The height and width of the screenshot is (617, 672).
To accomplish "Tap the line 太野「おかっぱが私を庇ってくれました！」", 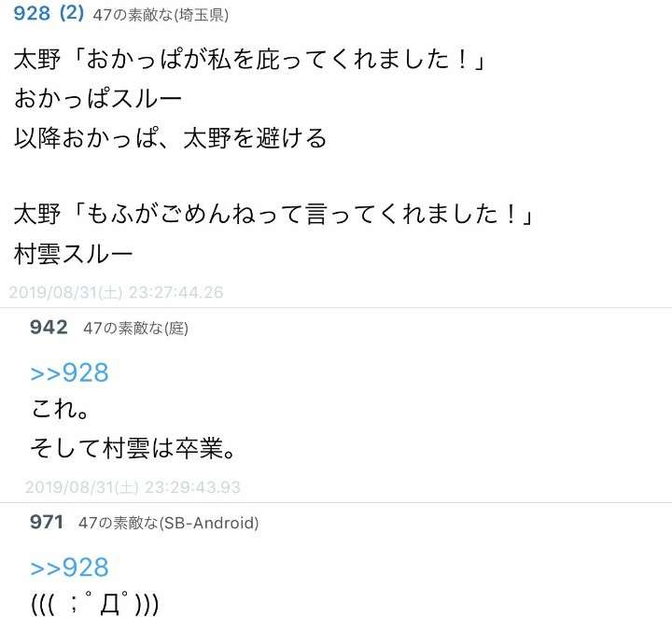I will (249, 59).
